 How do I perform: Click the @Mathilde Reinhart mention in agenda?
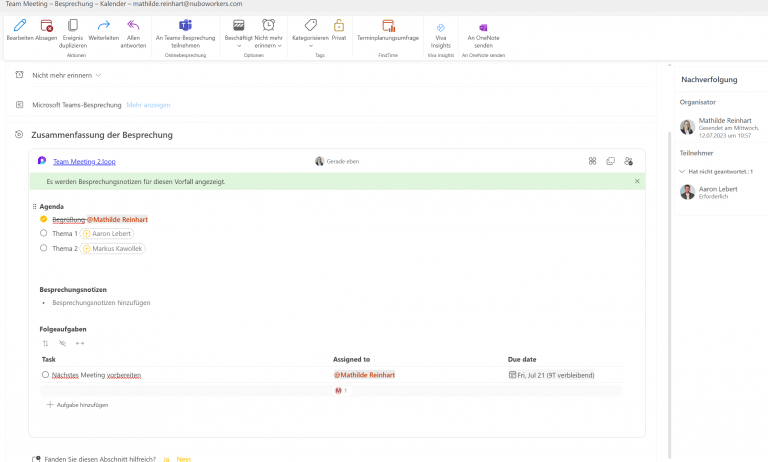118,219
